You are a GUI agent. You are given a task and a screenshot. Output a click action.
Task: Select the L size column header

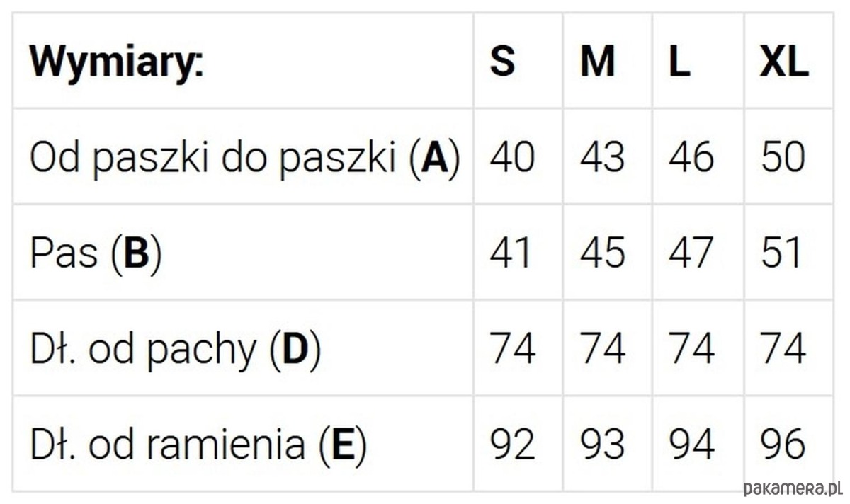pos(679,62)
